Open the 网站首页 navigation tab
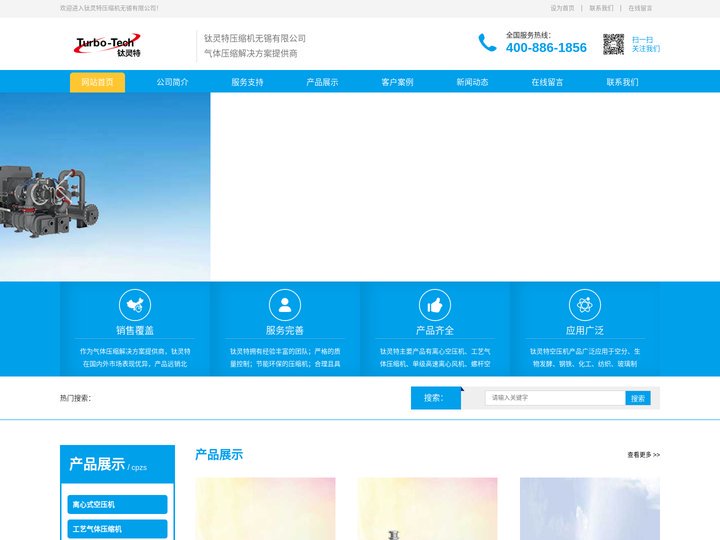720x540 pixels. click(x=97, y=82)
